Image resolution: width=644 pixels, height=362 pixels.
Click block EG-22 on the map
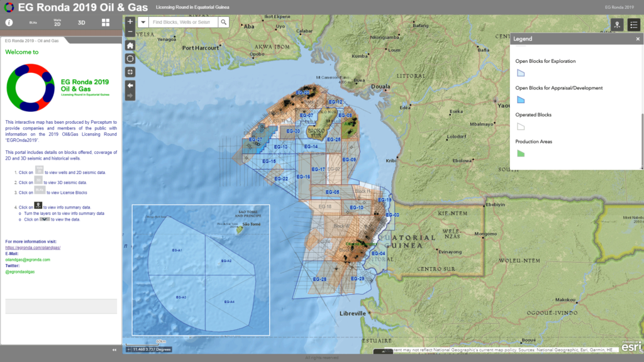point(281,178)
